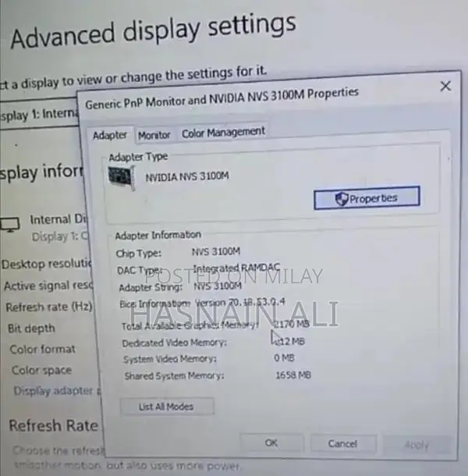Click the Refresh rate (Hz) label
Image resolution: width=468 pixels, height=476 pixels.
click(x=49, y=307)
